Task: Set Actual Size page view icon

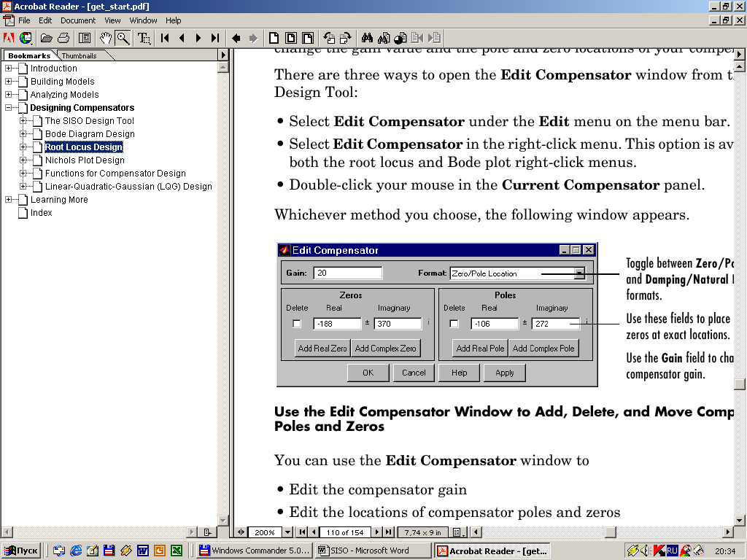Action: [x=274, y=38]
